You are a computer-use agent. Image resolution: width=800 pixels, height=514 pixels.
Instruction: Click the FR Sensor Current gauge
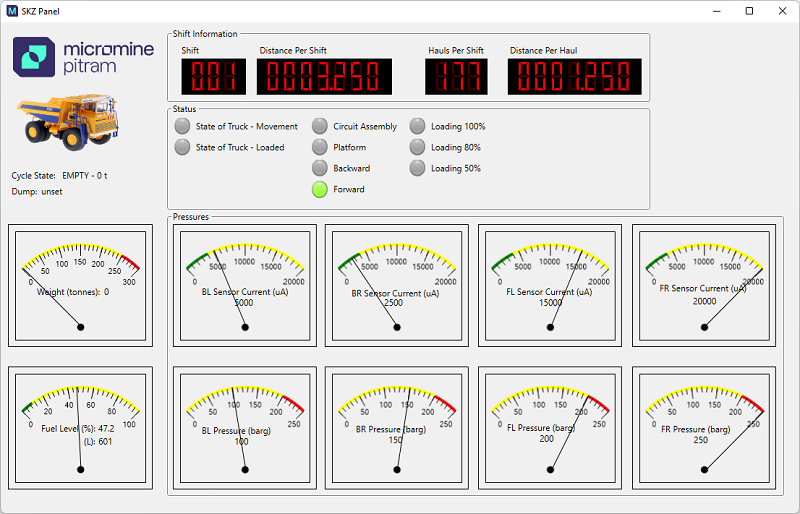[704, 286]
